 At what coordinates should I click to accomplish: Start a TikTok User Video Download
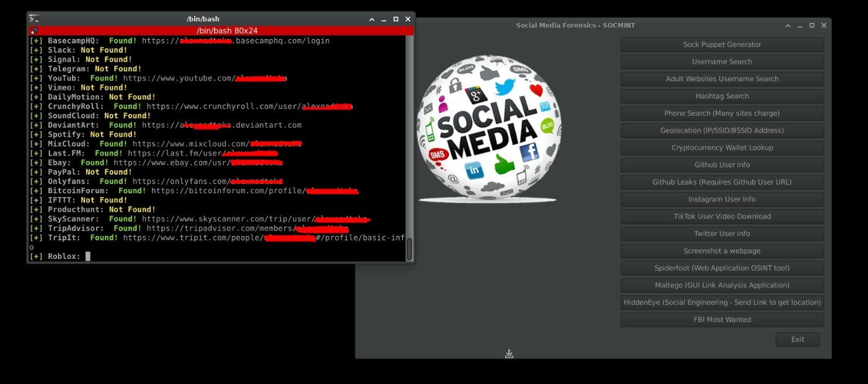tap(721, 216)
